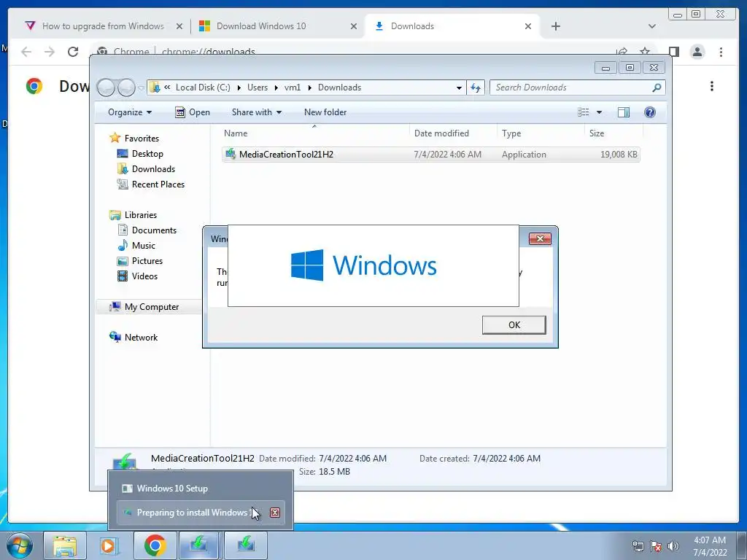The height and width of the screenshot is (560, 747).
Task: Click the Open toolbar button
Action: coord(193,112)
